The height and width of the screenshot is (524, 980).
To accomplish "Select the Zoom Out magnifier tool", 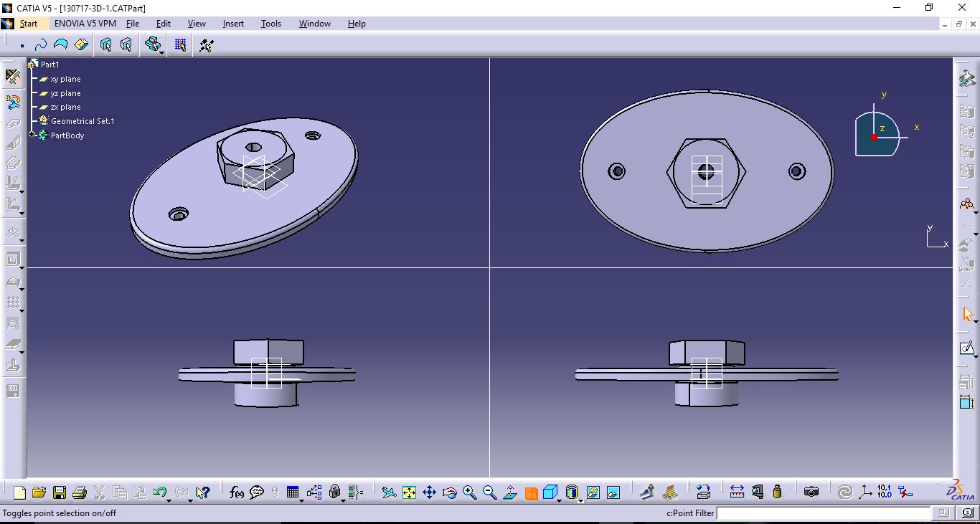I will coord(489,492).
